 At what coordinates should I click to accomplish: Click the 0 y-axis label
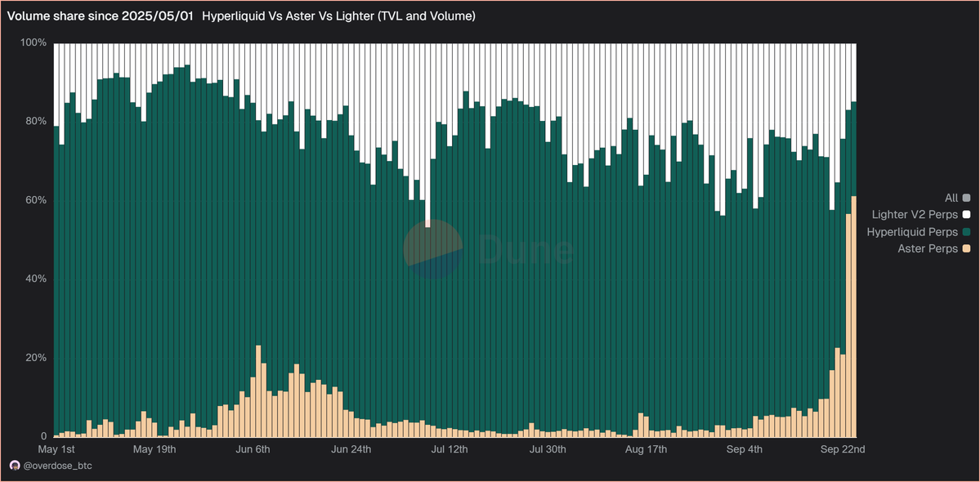(44, 436)
